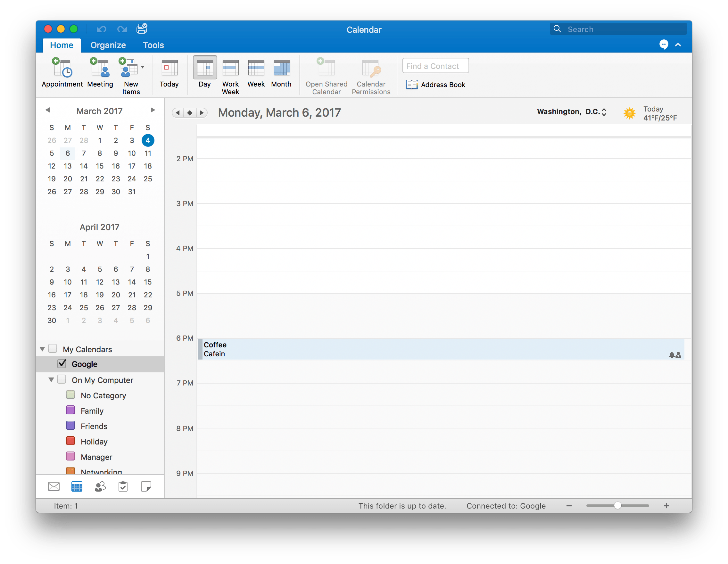The image size is (728, 564).
Task: Switch to the People view icon
Action: (x=100, y=487)
